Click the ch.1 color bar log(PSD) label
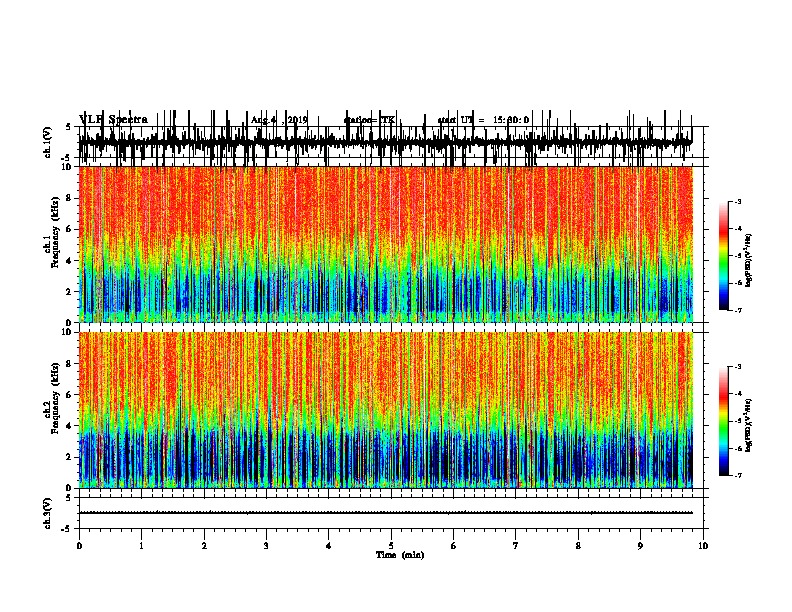 (749, 260)
